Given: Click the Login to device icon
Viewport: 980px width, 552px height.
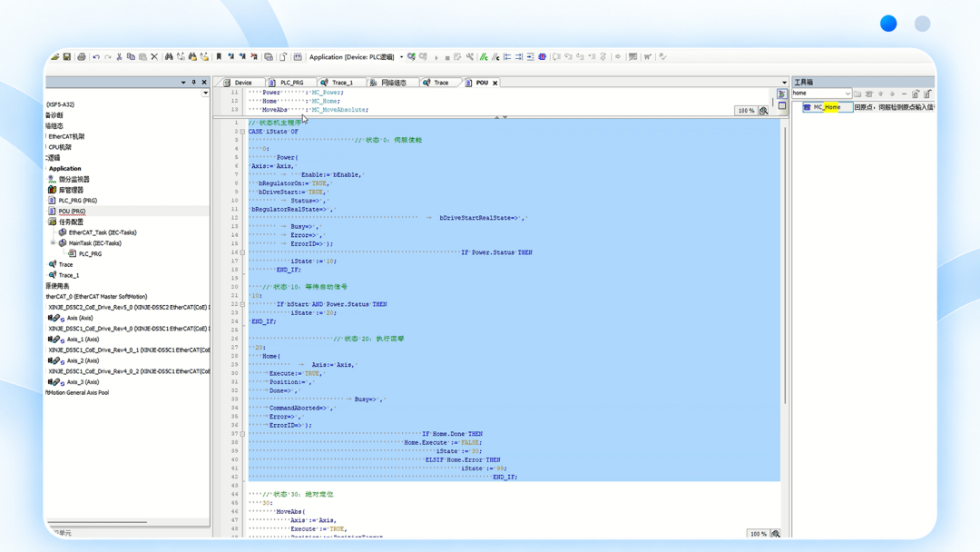Looking at the screenshot, I should click(x=411, y=57).
